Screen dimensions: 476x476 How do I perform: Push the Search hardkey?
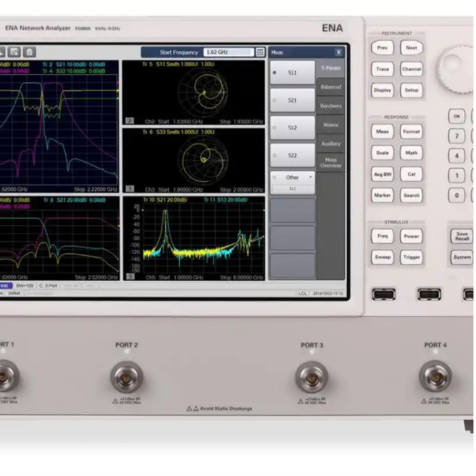(x=411, y=195)
